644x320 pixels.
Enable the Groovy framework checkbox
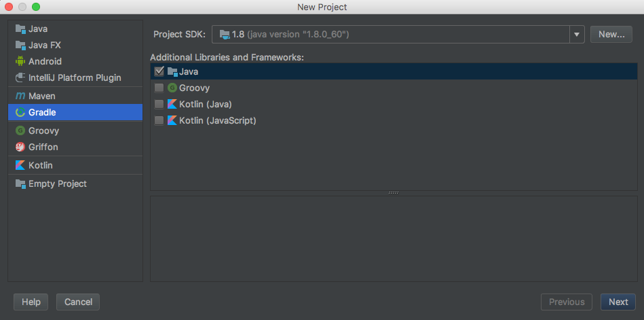[159, 88]
